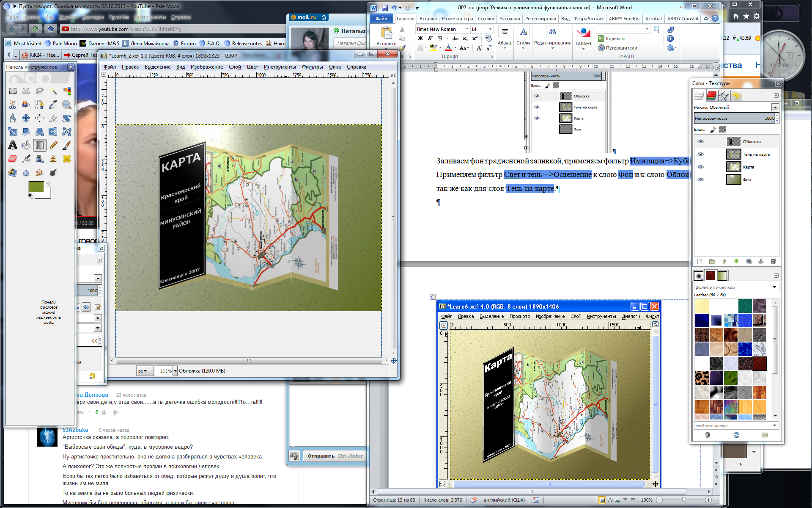Select the Perspective tool in toolbox
The image size is (812, 508).
pos(40,132)
